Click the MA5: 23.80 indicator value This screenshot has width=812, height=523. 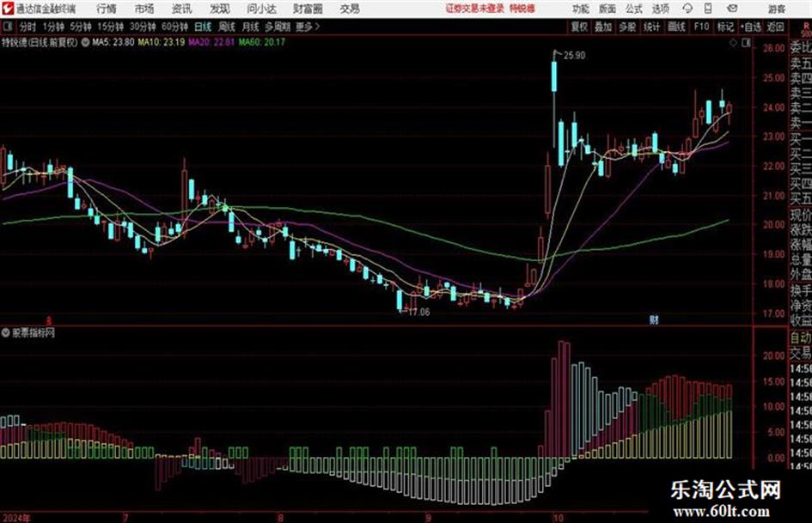(x=113, y=42)
